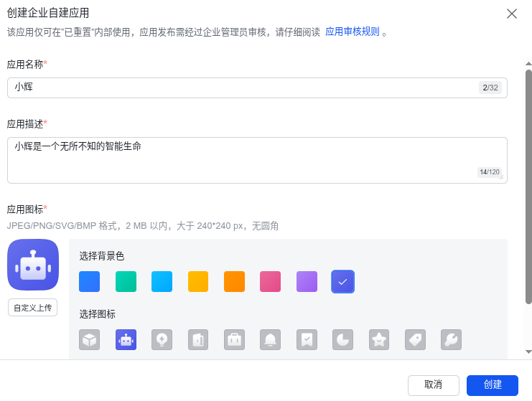Click the 应用图标 label
Screen dimensions: 532x401
[x=25, y=209]
